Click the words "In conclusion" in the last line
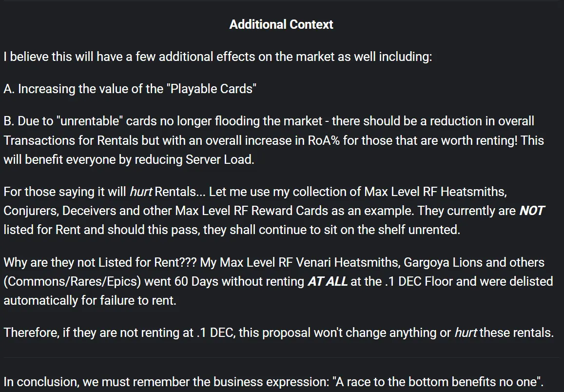This screenshot has height=392, width=564. pos(41,382)
